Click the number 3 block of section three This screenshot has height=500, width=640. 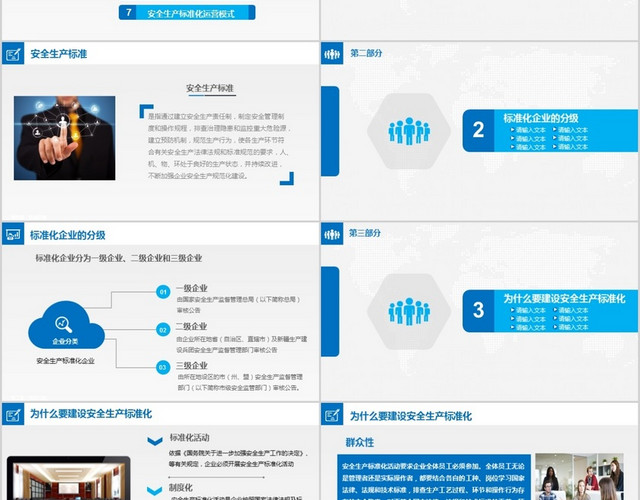coord(478,311)
